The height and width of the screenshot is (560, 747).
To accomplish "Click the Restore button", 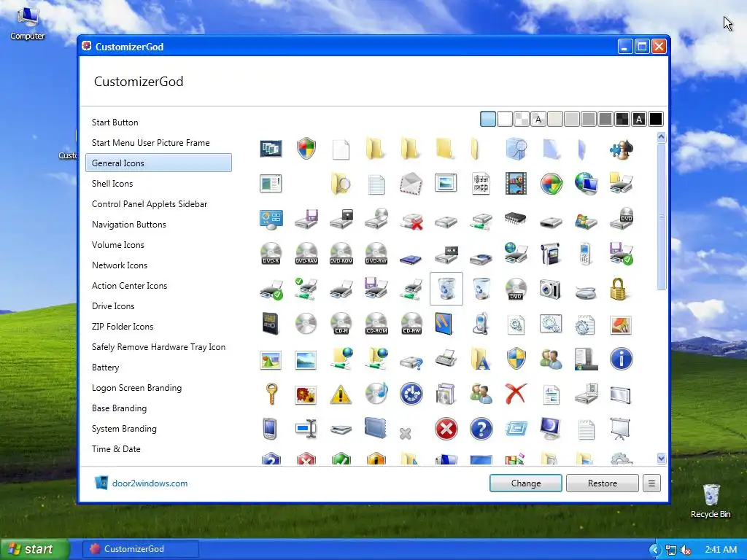I will (x=602, y=483).
